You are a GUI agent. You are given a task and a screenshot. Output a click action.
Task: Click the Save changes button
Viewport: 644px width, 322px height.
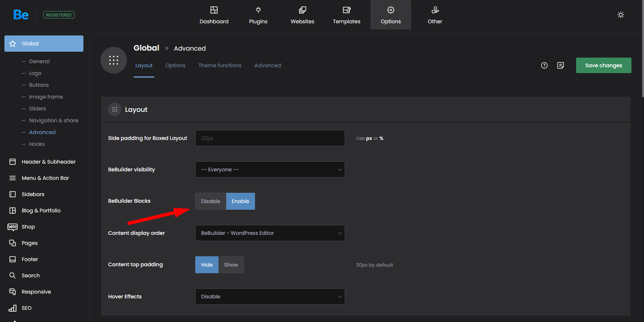click(x=604, y=65)
